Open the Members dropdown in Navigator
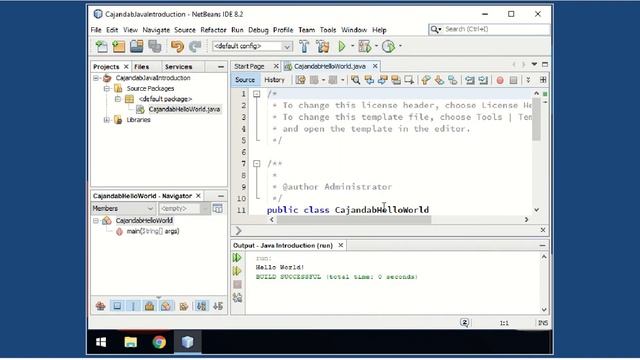This screenshot has height=360, width=640. 150,209
